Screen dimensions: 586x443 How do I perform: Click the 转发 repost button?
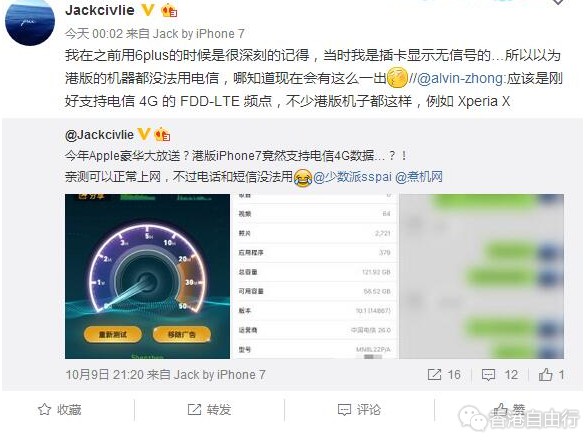click(x=209, y=410)
